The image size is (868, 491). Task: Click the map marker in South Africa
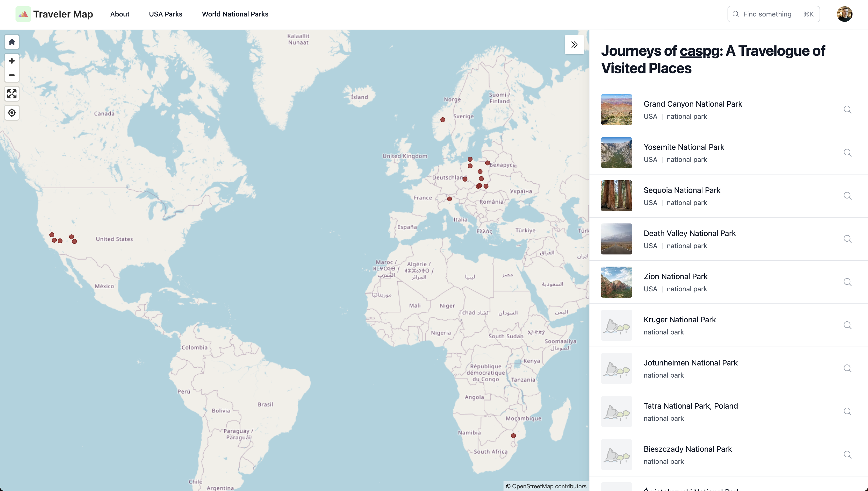pos(513,436)
